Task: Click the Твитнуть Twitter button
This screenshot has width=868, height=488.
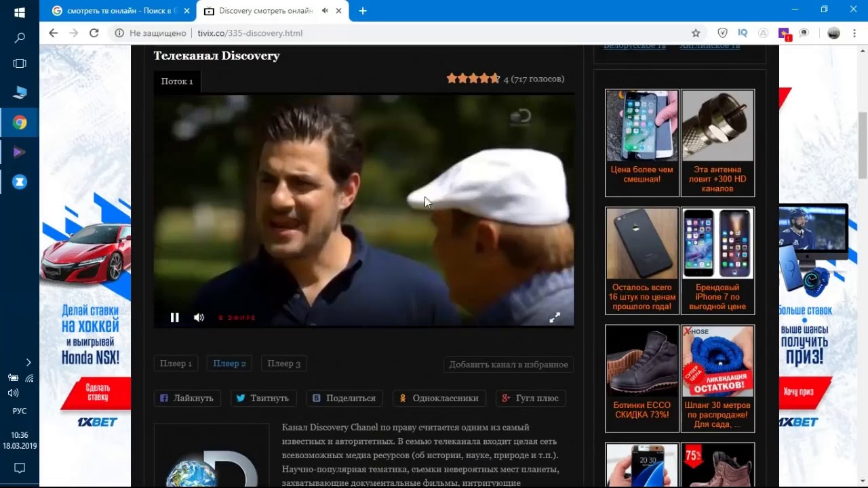Action: pyautogui.click(x=263, y=399)
